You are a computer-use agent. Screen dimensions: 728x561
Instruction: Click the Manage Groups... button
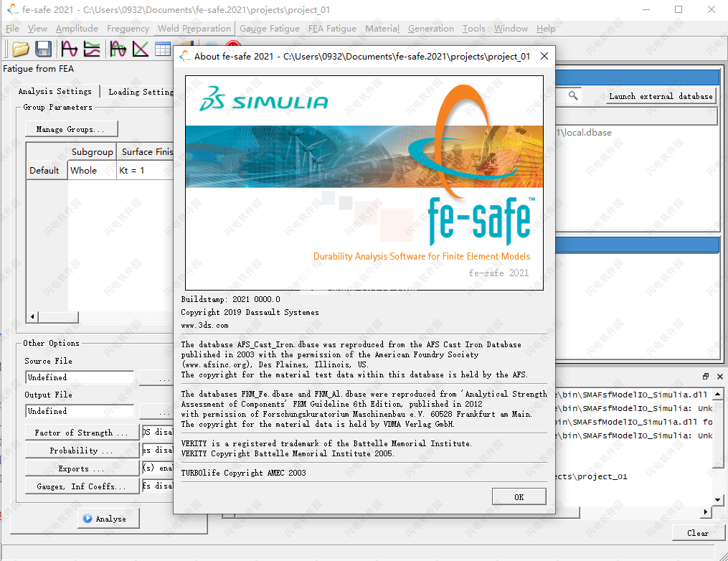pyautogui.click(x=70, y=129)
